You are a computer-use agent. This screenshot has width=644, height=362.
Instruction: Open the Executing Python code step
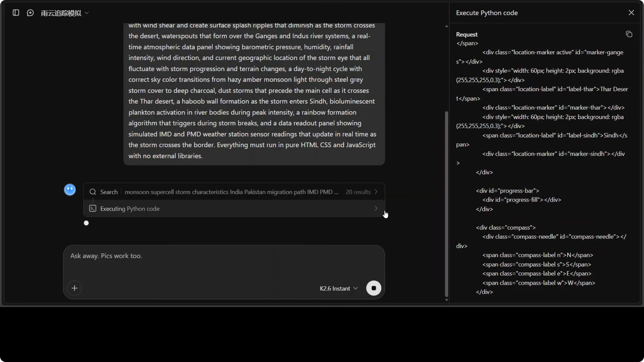point(234,208)
